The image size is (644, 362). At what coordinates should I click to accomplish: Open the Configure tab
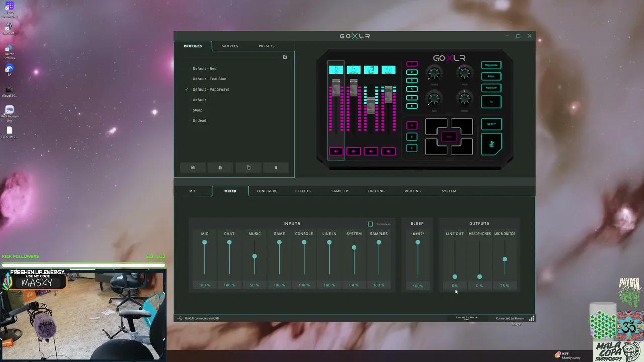[267, 191]
